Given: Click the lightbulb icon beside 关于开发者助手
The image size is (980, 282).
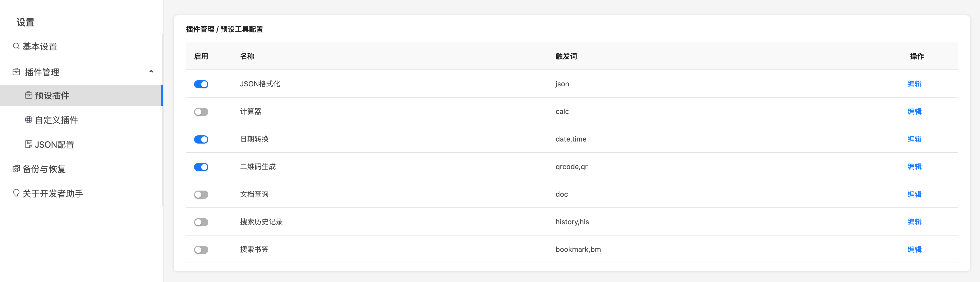Looking at the screenshot, I should point(16,193).
